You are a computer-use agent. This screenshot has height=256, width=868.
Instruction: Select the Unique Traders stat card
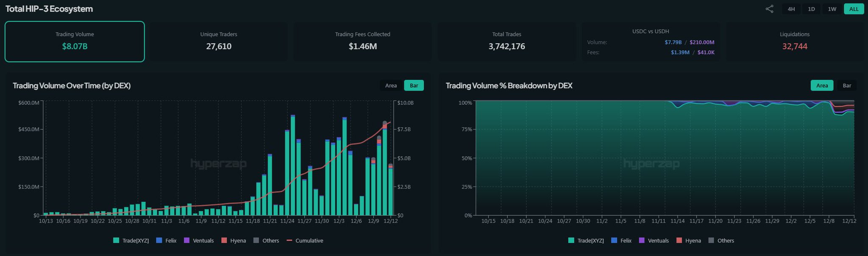click(219, 41)
